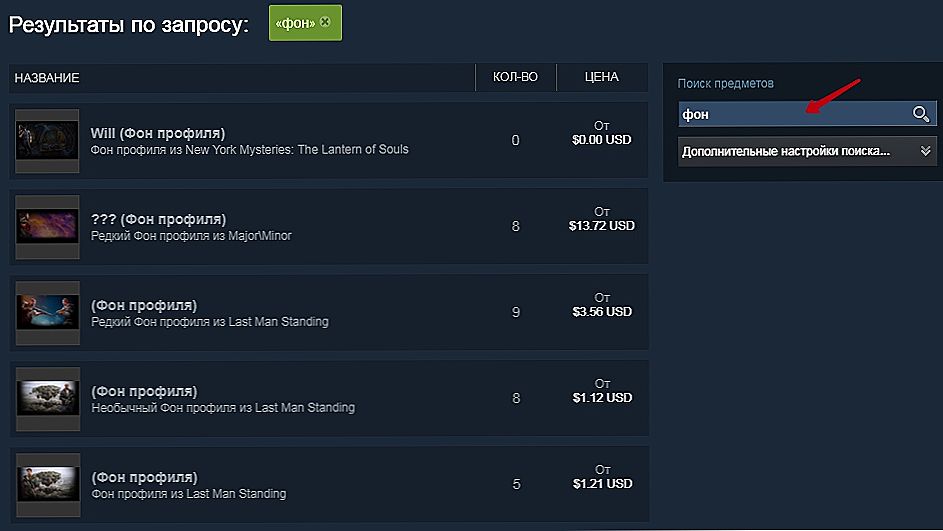Screen dimensions: 943x531
Task: Open the rare Last Man Standing thumbnail
Action: [x=48, y=313]
